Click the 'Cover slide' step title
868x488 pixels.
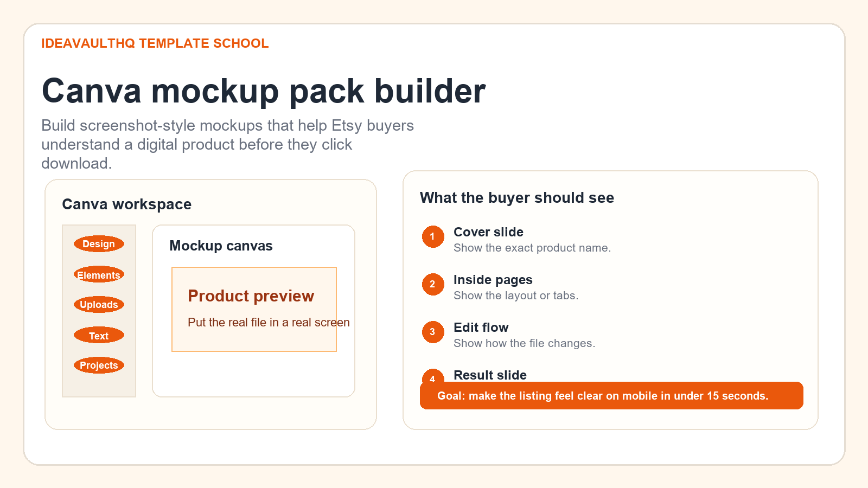(488, 232)
